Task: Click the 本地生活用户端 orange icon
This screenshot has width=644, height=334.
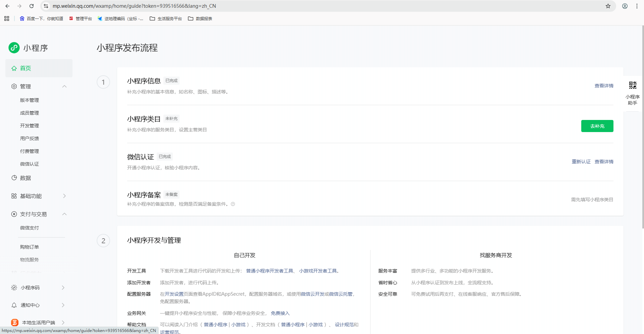Action: pos(15,323)
